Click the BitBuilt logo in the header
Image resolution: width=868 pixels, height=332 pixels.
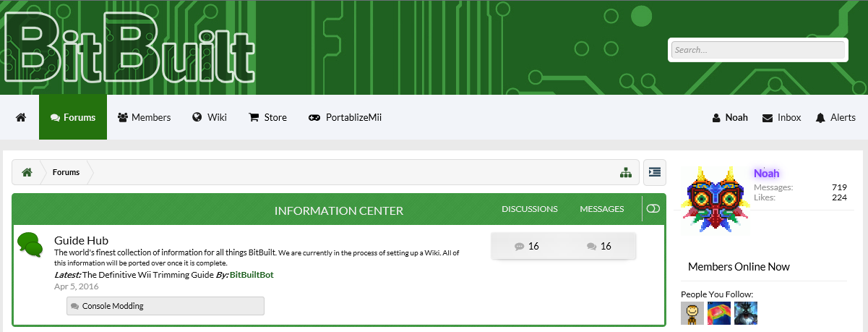coord(129,47)
